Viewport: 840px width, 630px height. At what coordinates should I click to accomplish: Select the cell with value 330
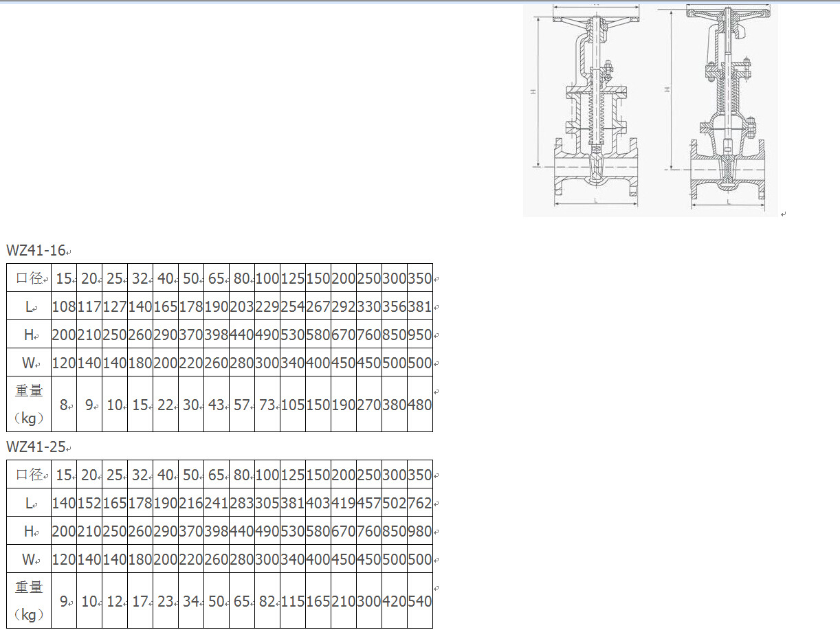click(x=369, y=306)
